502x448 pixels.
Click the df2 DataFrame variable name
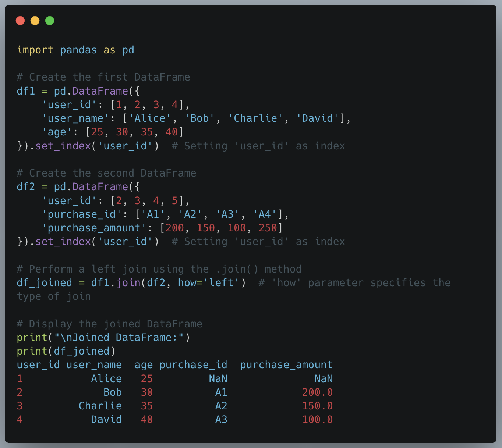pyautogui.click(x=25, y=186)
